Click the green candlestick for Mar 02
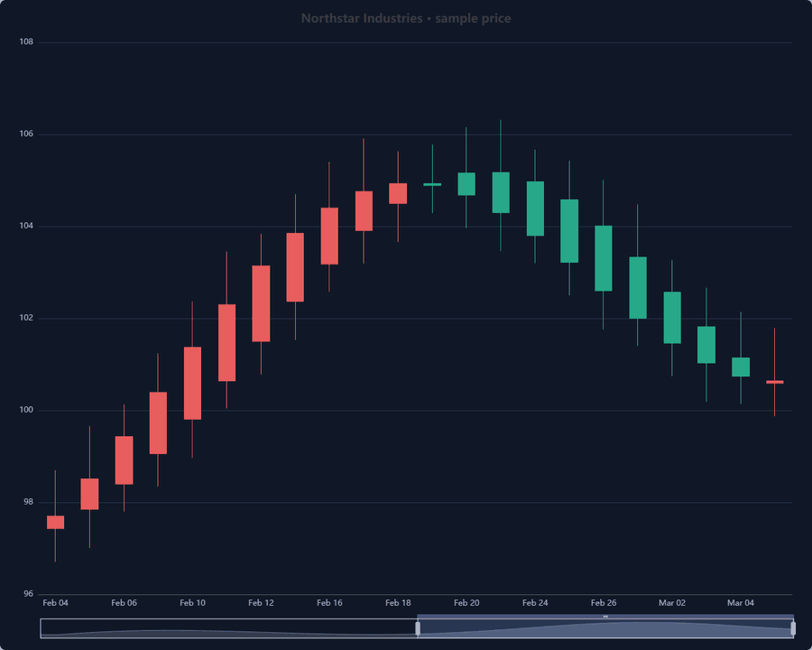 pyautogui.click(x=672, y=317)
